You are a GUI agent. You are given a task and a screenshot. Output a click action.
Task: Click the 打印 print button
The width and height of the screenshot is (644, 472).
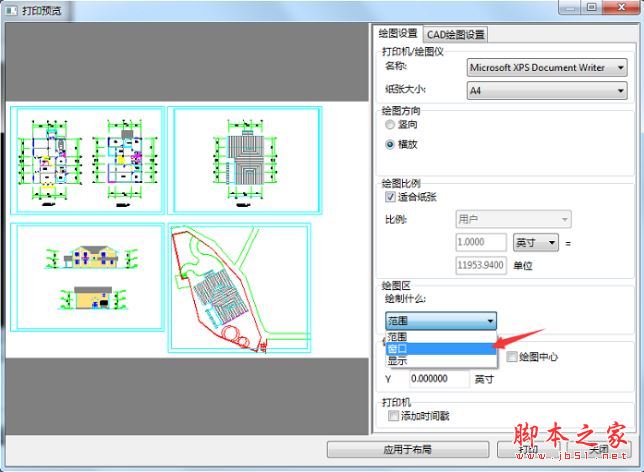pyautogui.click(x=528, y=449)
